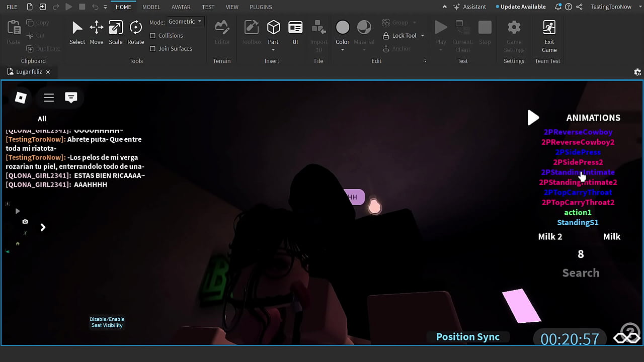Toggle Disable/Enable Seat Visibility

(x=107, y=322)
